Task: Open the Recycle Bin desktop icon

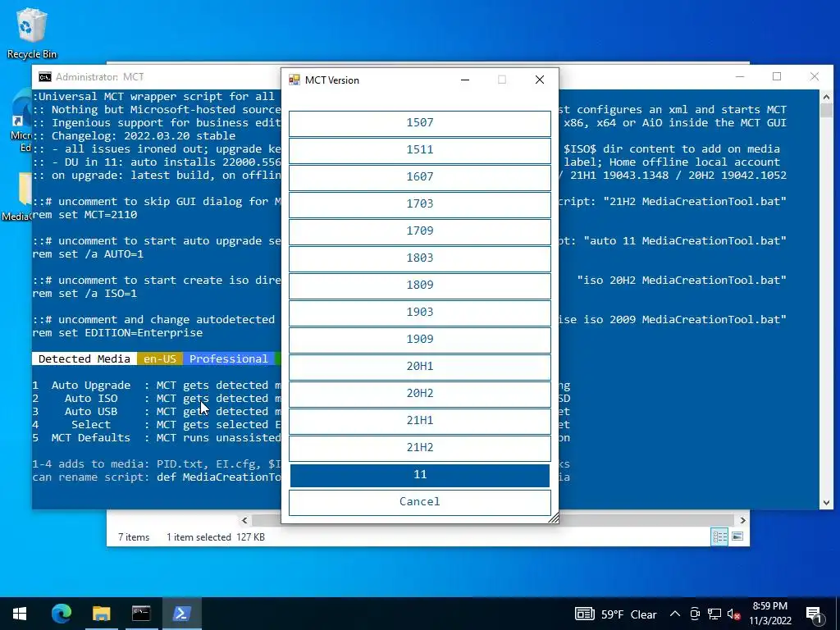Action: click(x=32, y=32)
